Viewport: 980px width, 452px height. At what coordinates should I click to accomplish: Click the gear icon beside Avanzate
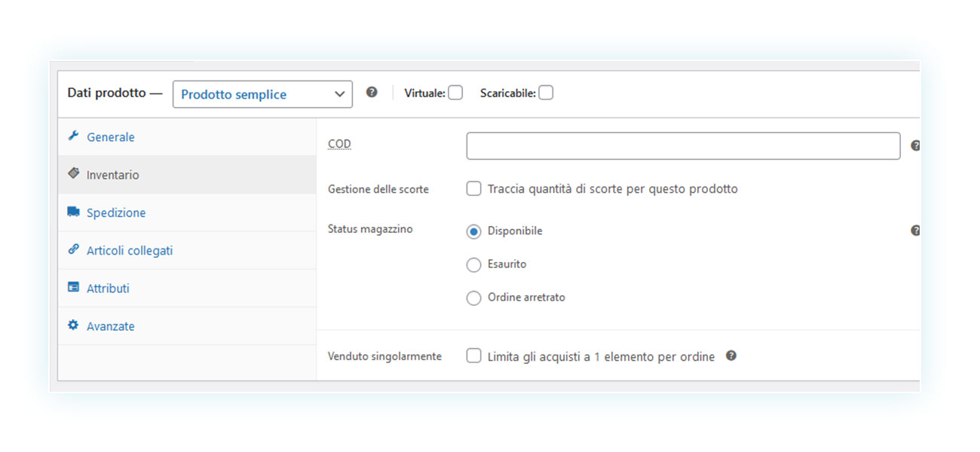click(73, 325)
